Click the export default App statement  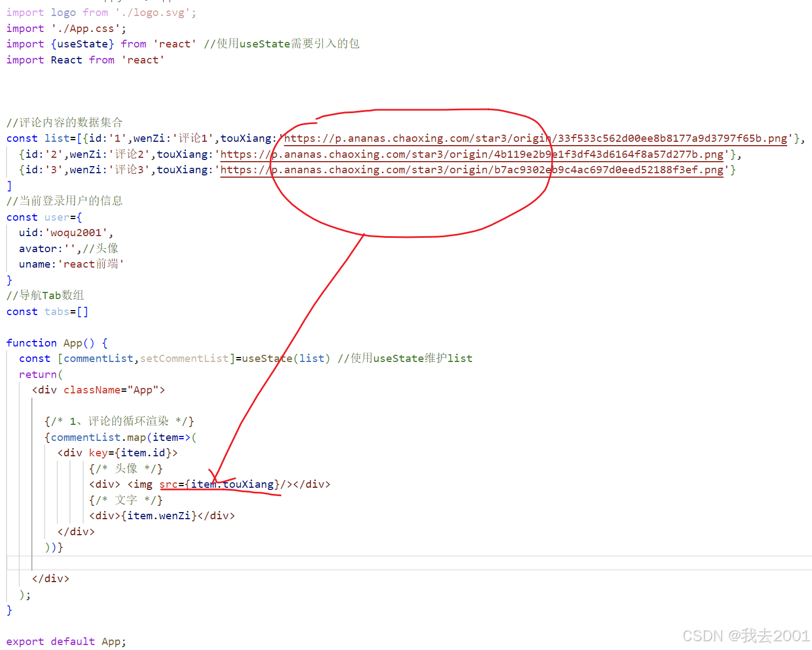click(x=65, y=641)
